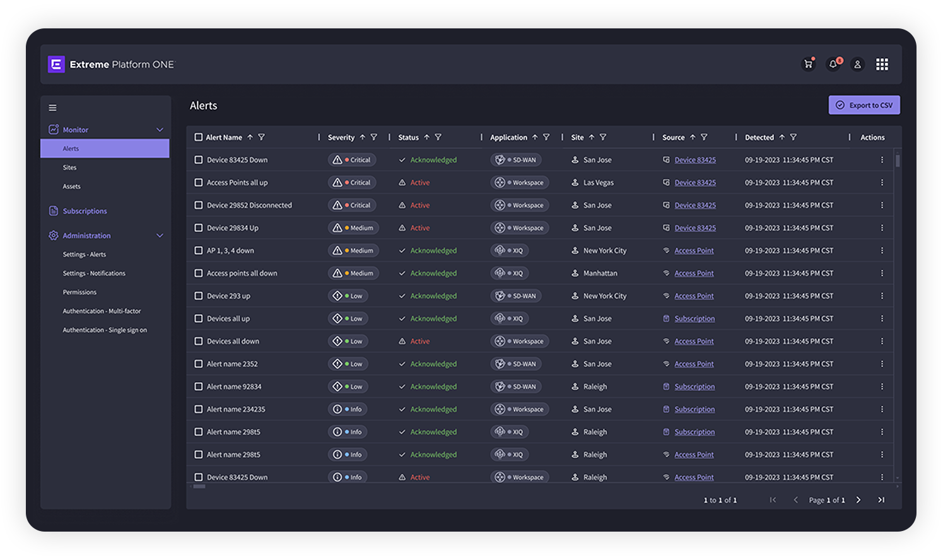
Task: Check Device 29852 Disconnected row
Action: 198,206
